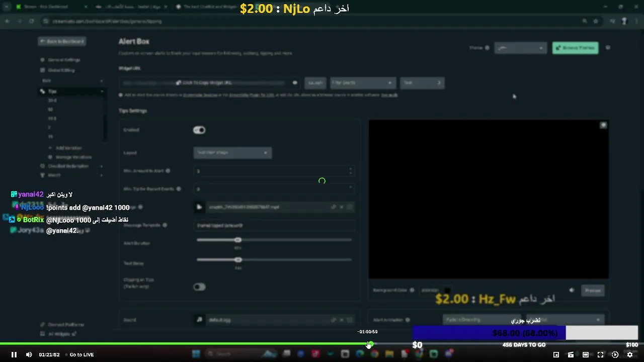Open the Alert Animation Fade In dropdown
This screenshot has width=644, height=362.
click(482, 320)
